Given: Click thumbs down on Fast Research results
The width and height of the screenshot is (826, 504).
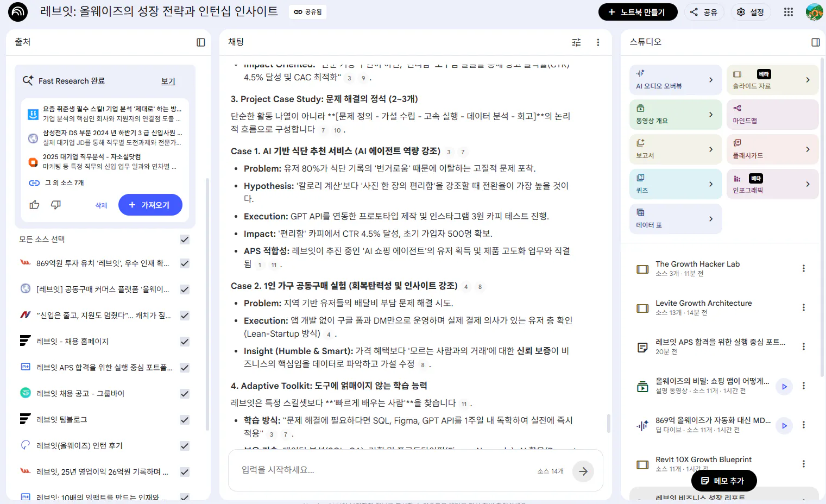Looking at the screenshot, I should (56, 205).
